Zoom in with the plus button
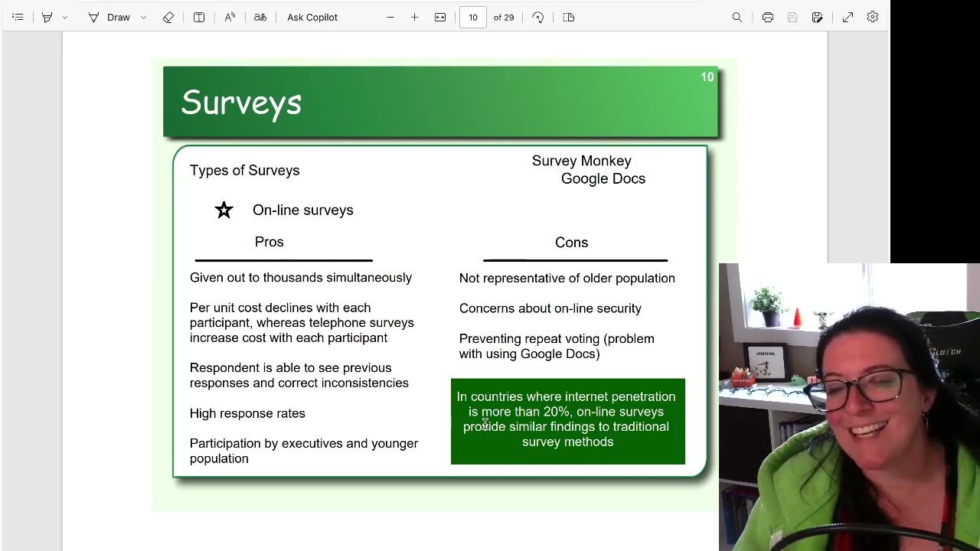This screenshot has height=551, width=980. click(x=415, y=17)
